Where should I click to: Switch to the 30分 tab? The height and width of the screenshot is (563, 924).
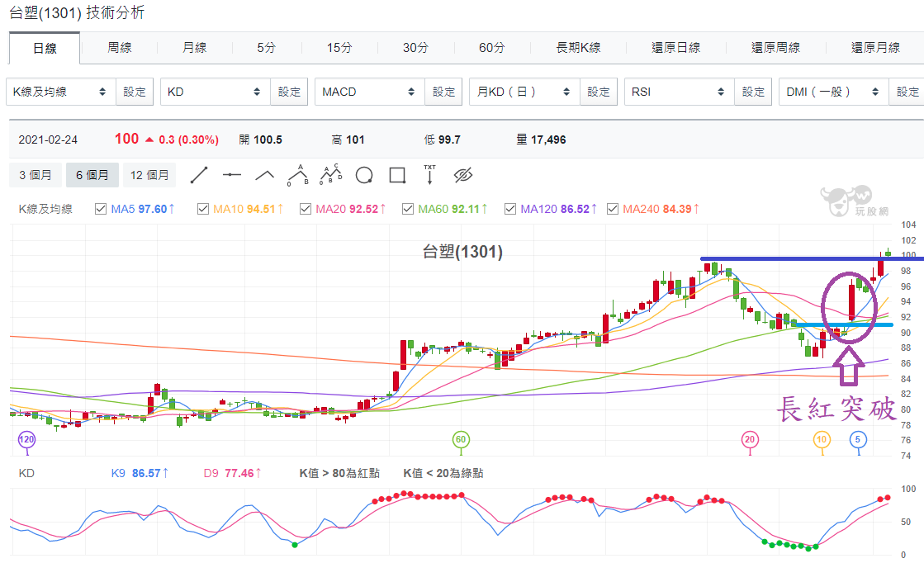pos(415,48)
